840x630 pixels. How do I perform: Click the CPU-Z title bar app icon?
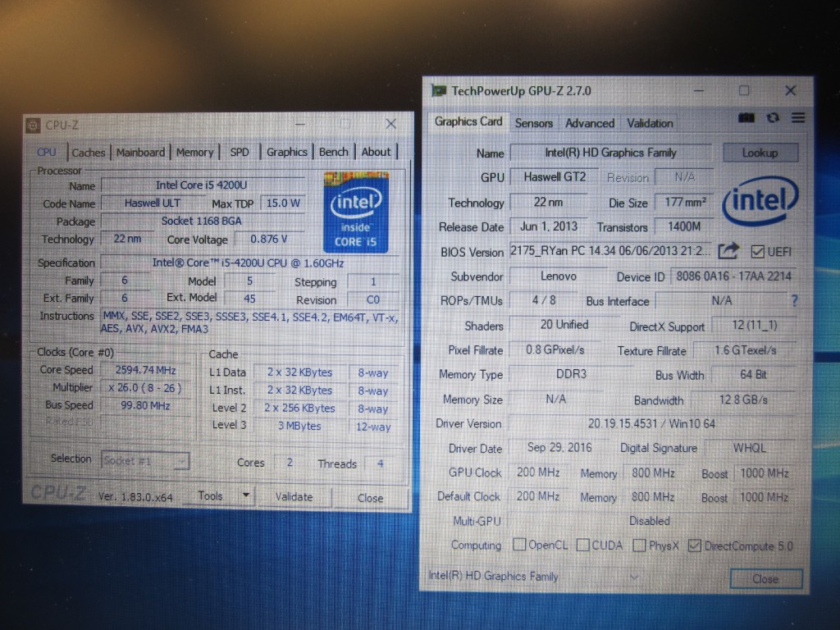[33, 126]
